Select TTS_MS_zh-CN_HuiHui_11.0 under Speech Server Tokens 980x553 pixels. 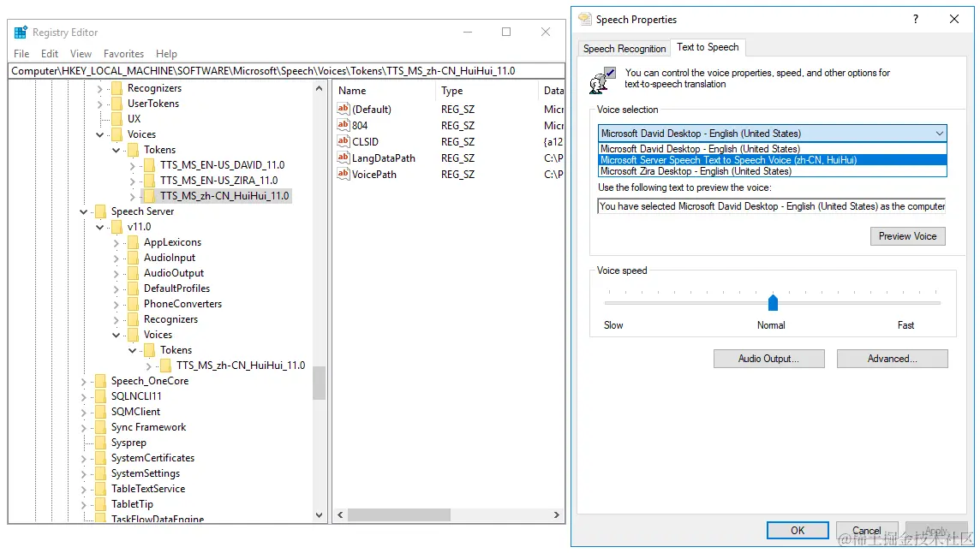click(x=241, y=366)
